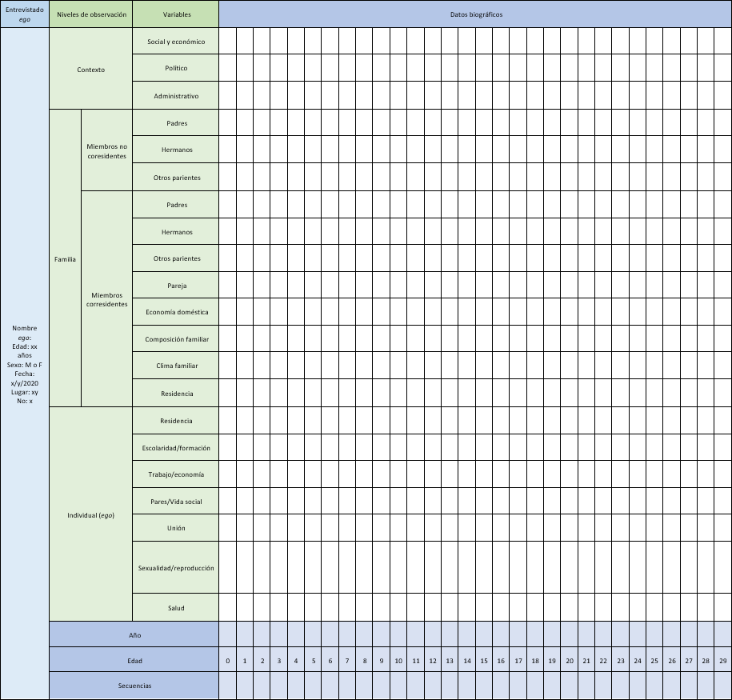The height and width of the screenshot is (700, 732).
Task: Click the age 15 cell in Edad row
Action: click(x=484, y=661)
